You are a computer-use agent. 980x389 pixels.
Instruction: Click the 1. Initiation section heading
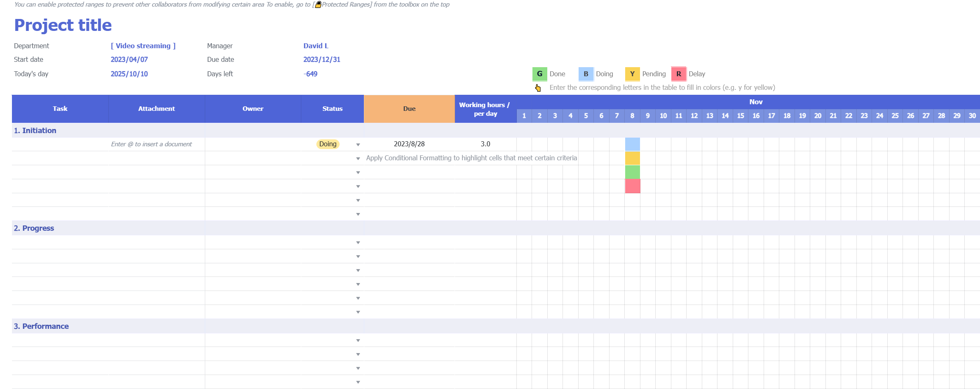[x=35, y=131]
